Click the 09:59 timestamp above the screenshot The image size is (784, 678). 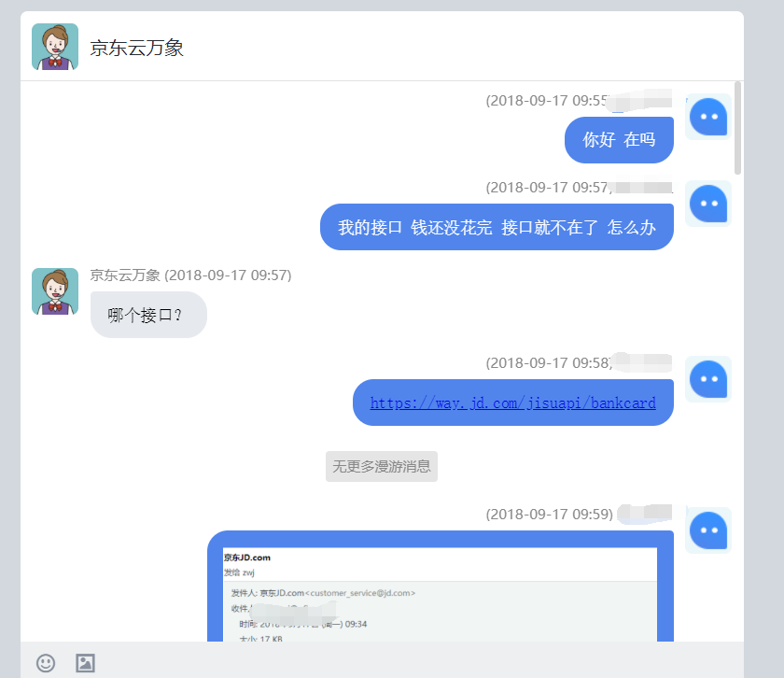549,514
